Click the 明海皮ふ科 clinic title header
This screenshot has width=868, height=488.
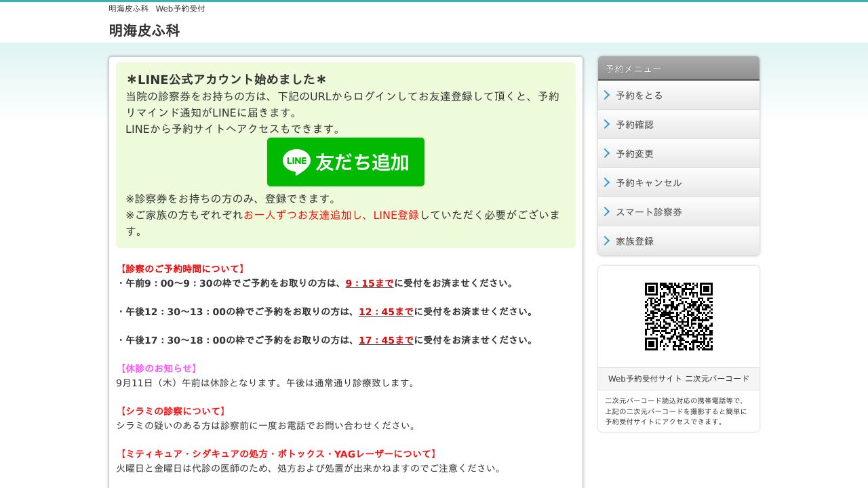[x=144, y=30]
